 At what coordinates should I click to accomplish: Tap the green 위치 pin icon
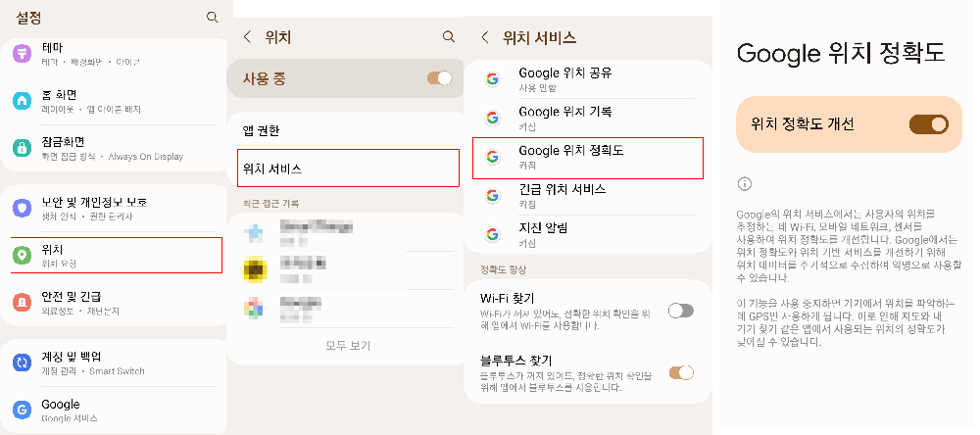(22, 256)
